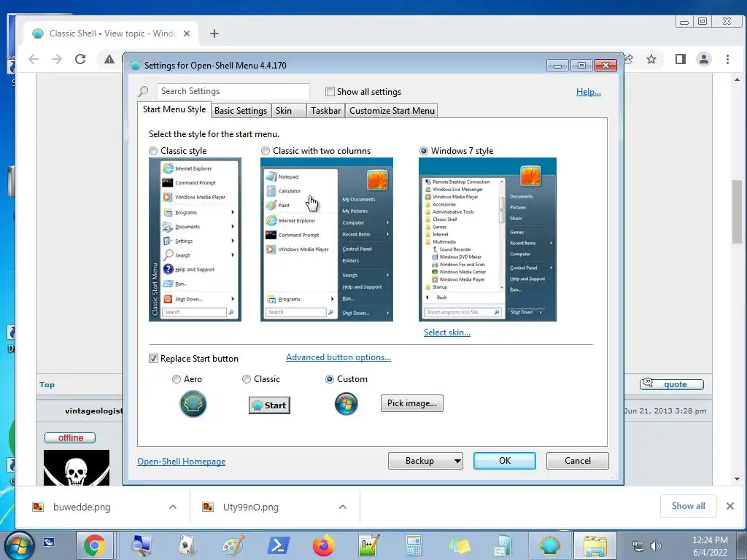Click the not-secure warning triangle
The image size is (747, 560).
coord(109,59)
